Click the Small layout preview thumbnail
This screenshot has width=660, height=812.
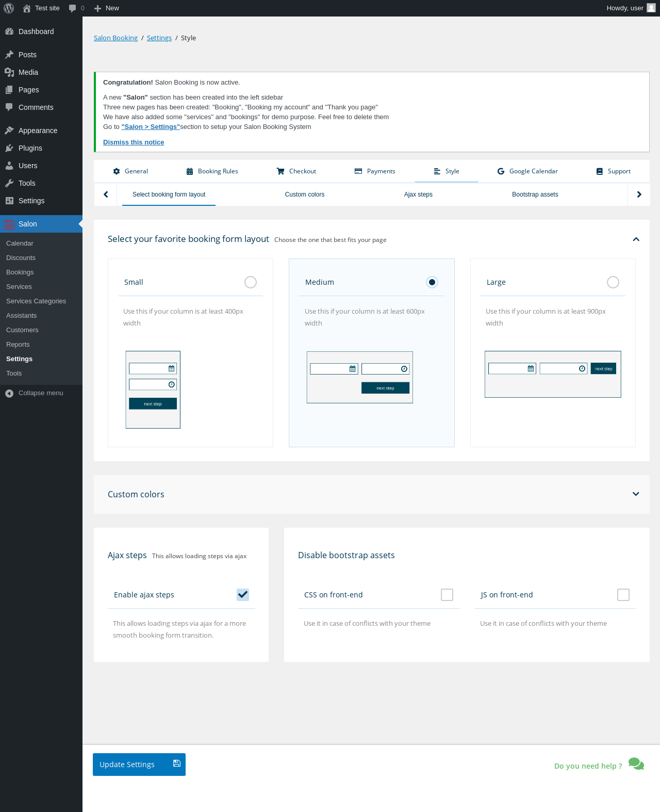pyautogui.click(x=153, y=390)
